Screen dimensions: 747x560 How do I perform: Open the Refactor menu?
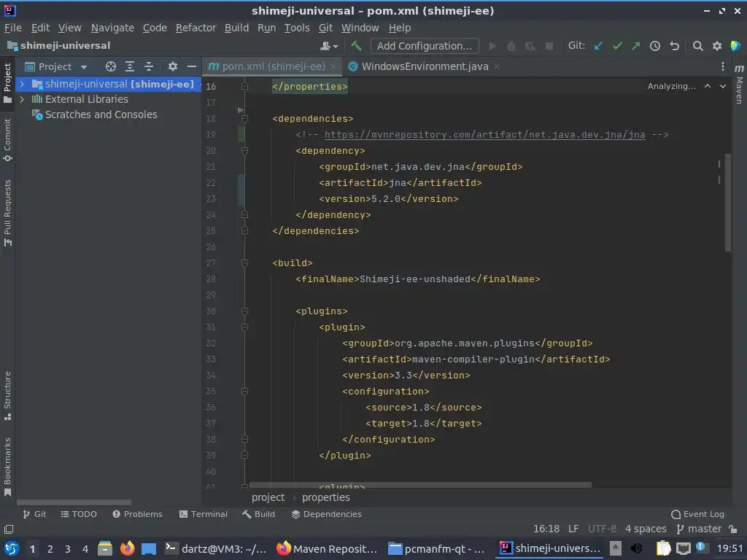(196, 28)
